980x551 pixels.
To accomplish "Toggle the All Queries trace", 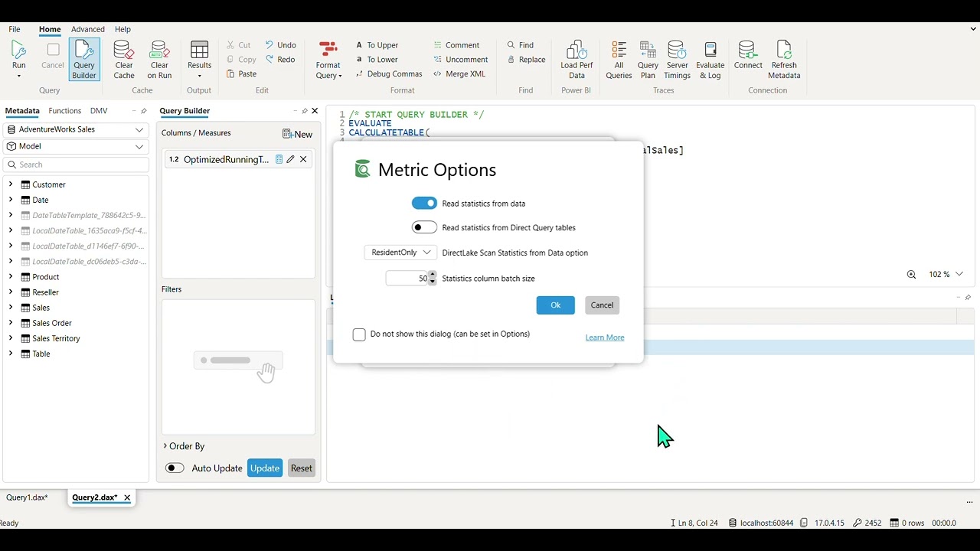I will (619, 60).
